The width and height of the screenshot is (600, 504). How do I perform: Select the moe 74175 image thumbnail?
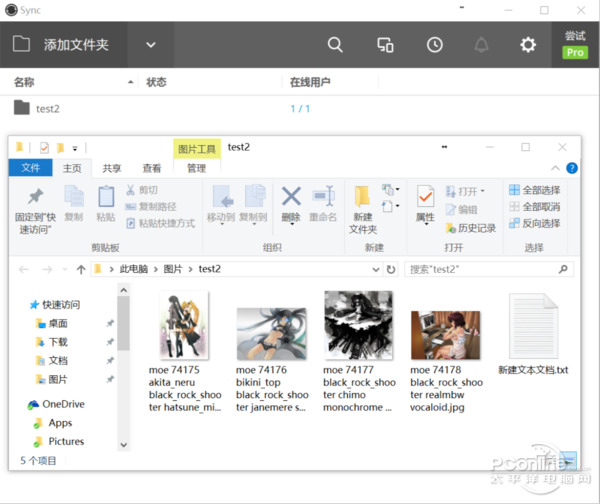pos(184,325)
